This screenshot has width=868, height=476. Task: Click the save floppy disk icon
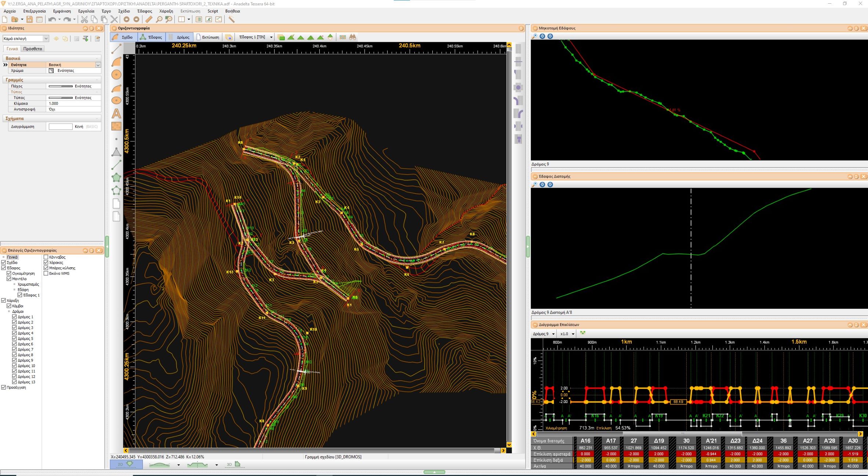point(29,19)
